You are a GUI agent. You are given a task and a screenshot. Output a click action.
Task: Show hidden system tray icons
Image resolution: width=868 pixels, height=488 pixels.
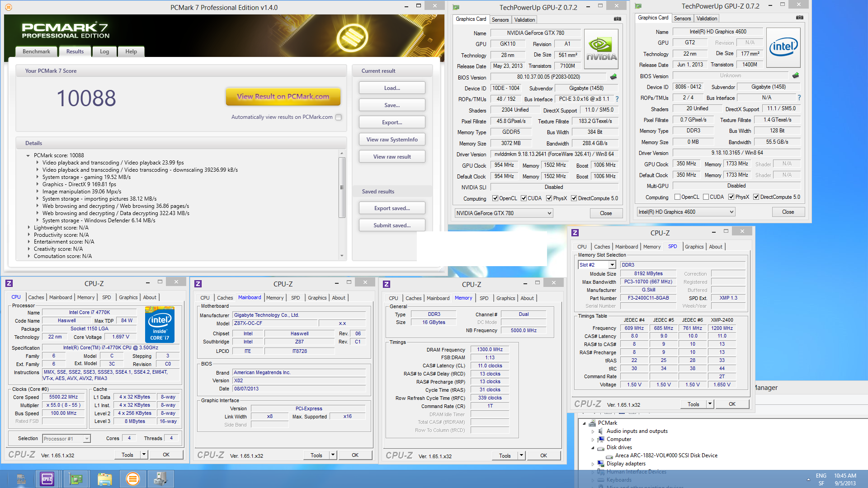click(x=808, y=479)
